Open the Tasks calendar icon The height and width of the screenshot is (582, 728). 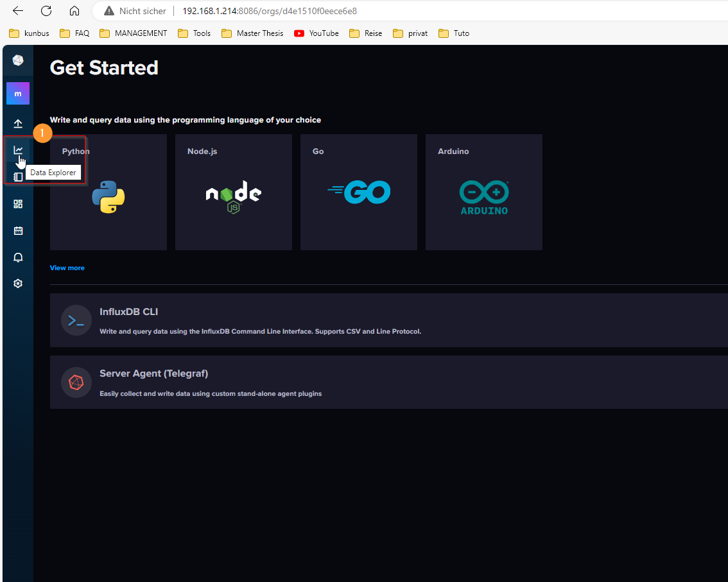click(18, 230)
